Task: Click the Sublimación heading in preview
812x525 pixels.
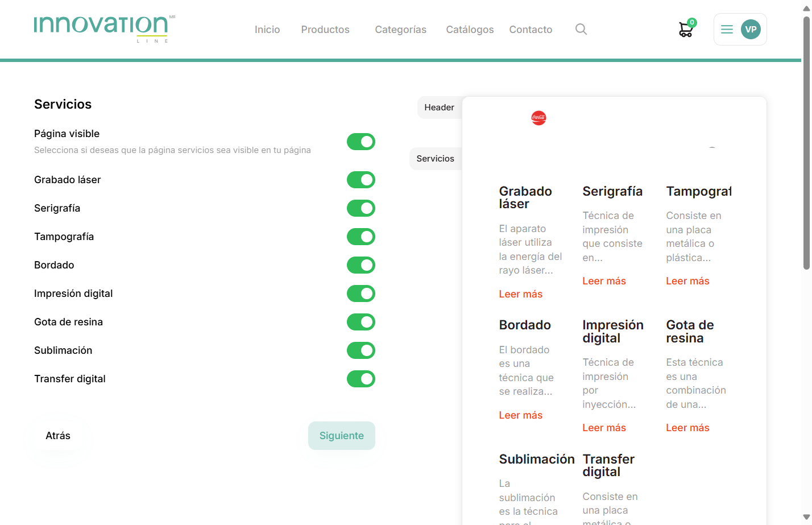Action: [x=537, y=459]
